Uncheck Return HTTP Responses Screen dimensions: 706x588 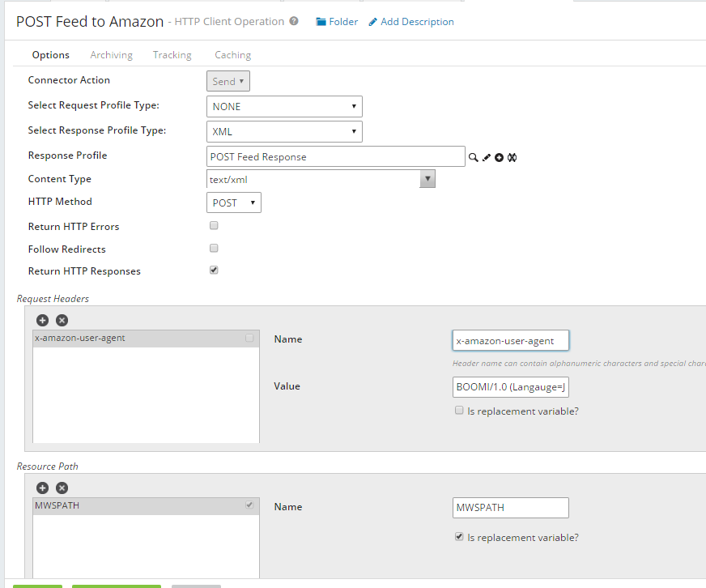click(x=214, y=271)
